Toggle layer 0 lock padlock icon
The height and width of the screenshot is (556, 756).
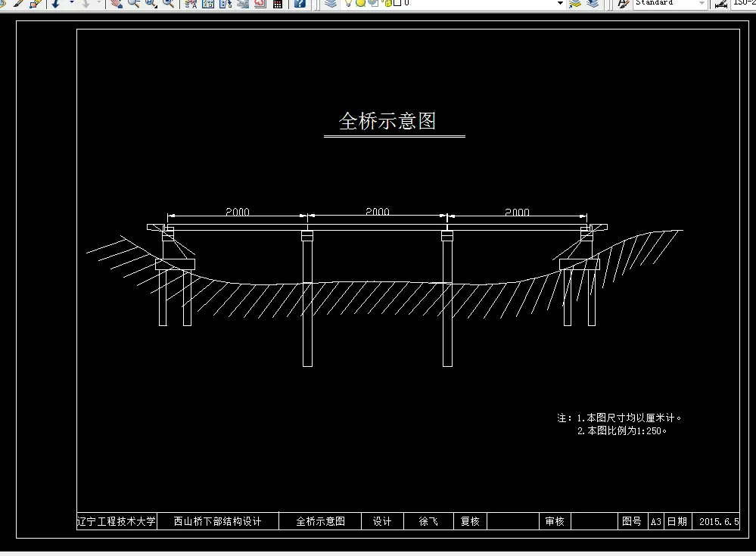(x=387, y=3)
